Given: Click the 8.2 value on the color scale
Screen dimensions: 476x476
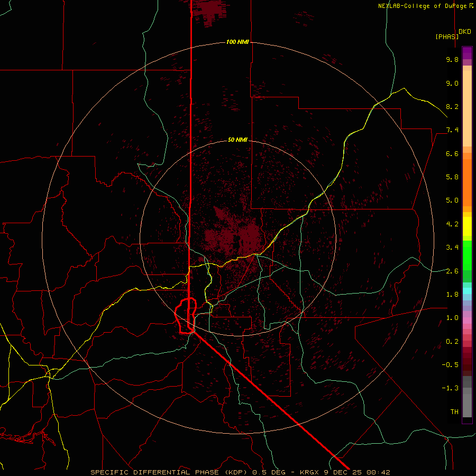Looking at the screenshot, I should coord(452,106).
